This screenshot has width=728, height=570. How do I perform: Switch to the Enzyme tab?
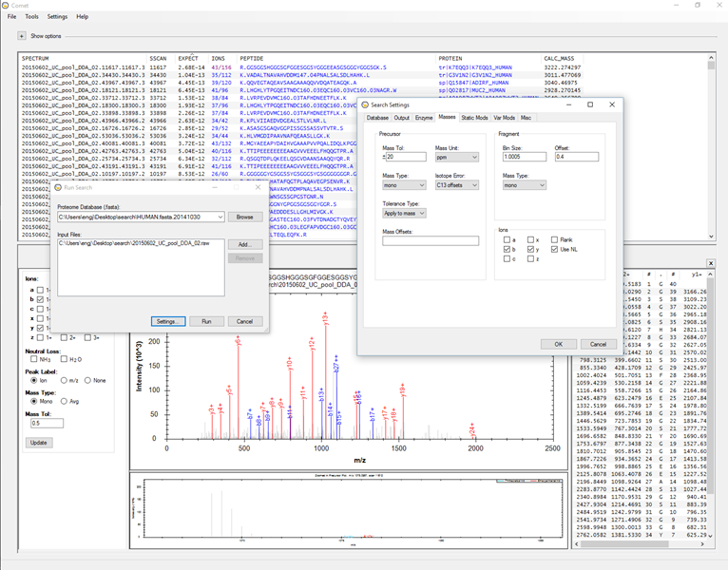point(422,117)
